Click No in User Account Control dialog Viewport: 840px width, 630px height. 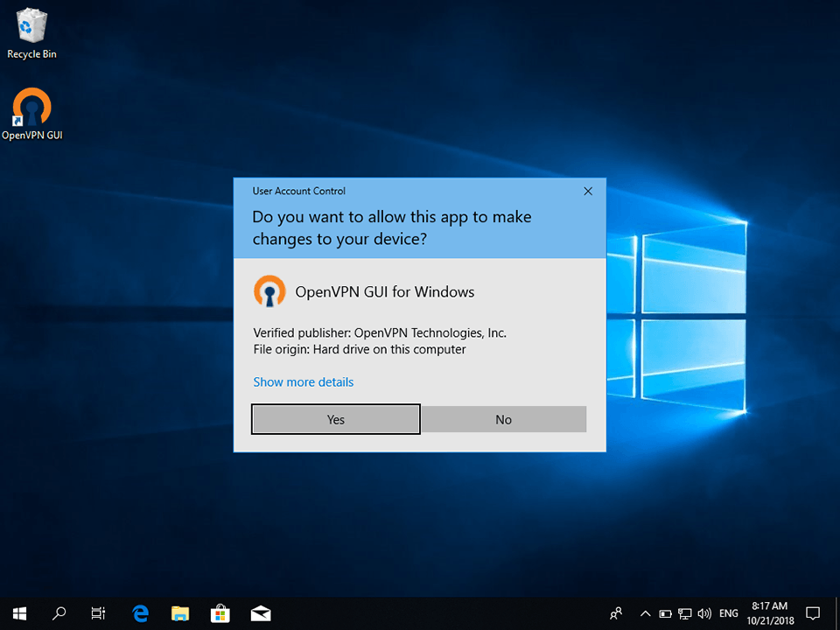504,419
